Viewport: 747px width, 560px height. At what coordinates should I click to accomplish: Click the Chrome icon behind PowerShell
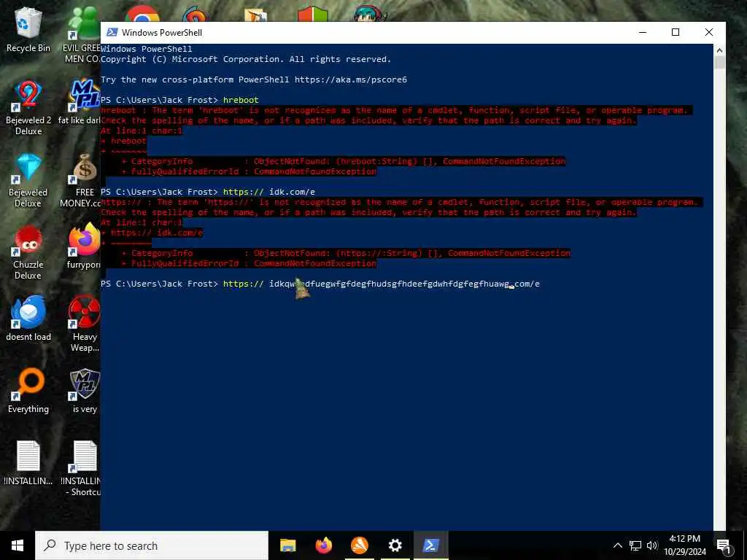pos(142,14)
